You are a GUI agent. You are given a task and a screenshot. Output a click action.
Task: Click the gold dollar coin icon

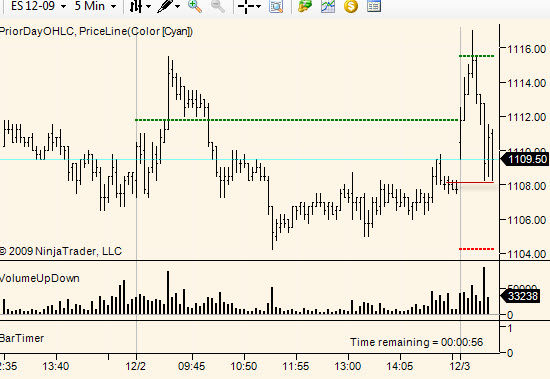tap(351, 6)
